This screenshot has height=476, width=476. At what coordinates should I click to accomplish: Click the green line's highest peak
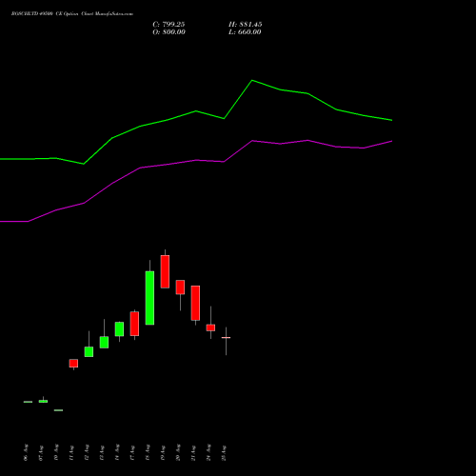click(252, 80)
